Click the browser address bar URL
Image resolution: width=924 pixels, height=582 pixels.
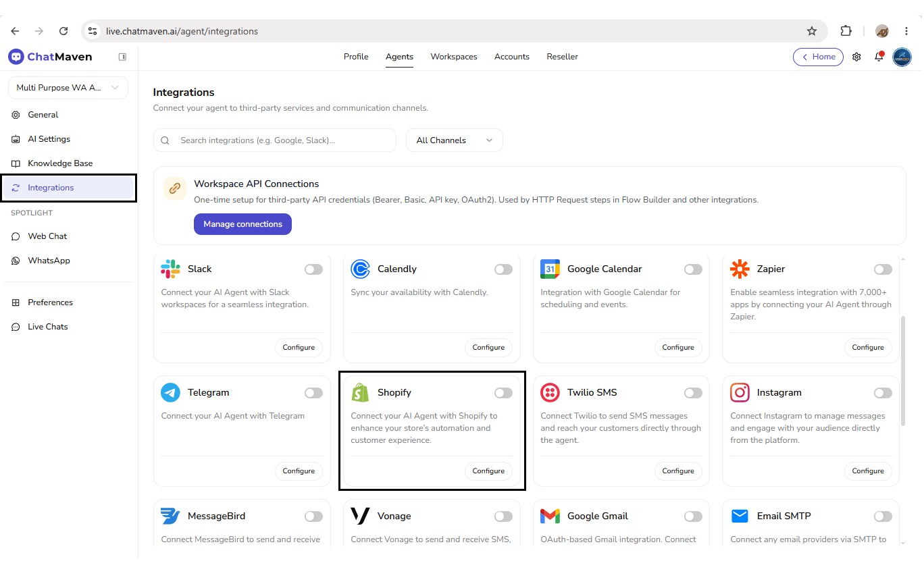(182, 31)
